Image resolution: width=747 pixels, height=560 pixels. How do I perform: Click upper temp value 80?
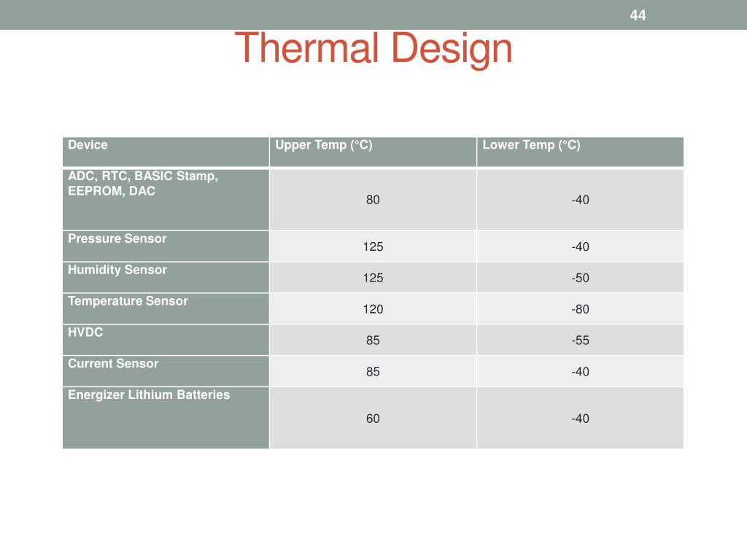click(x=373, y=200)
